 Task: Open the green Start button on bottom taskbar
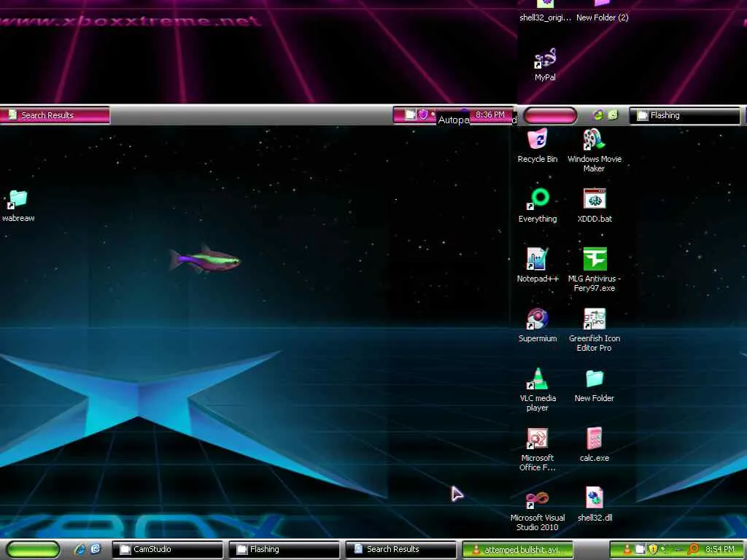click(x=33, y=549)
